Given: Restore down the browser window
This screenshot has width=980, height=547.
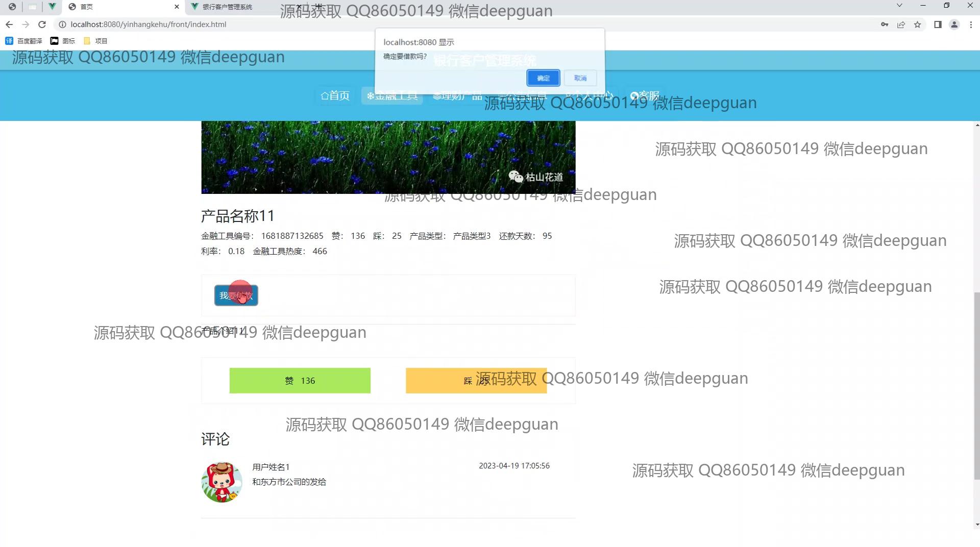Looking at the screenshot, I should pos(946,6).
